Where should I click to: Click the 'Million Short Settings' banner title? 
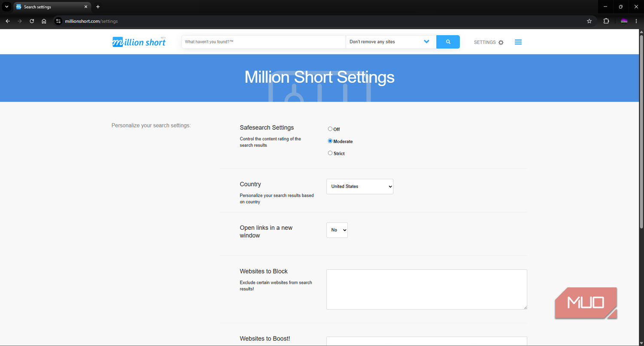click(x=319, y=77)
